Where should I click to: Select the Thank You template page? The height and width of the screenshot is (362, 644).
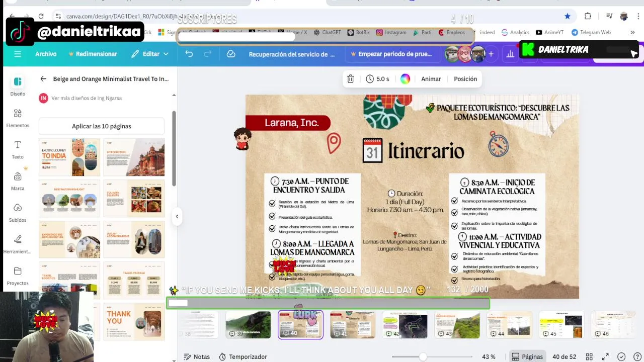(x=134, y=322)
